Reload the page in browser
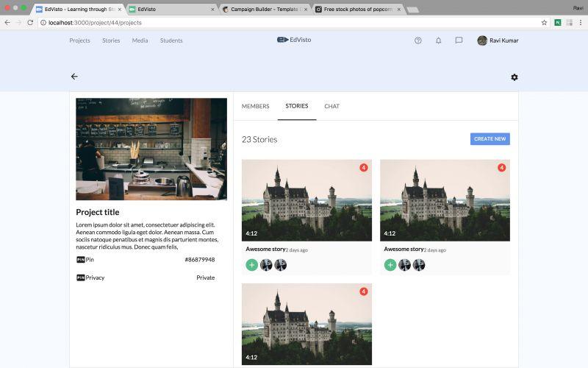Image resolution: width=588 pixels, height=368 pixels. coord(30,23)
